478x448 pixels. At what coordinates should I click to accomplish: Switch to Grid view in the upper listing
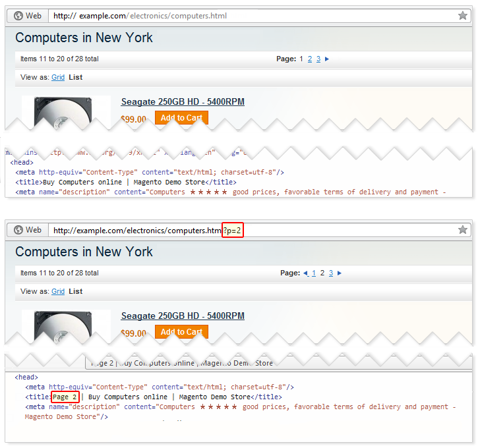[58, 78]
